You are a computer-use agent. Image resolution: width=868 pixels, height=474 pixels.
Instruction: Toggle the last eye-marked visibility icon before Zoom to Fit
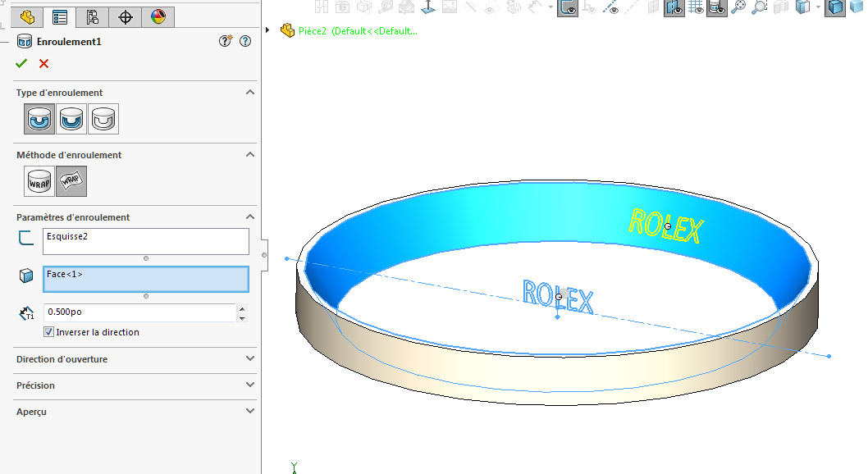coord(717,7)
